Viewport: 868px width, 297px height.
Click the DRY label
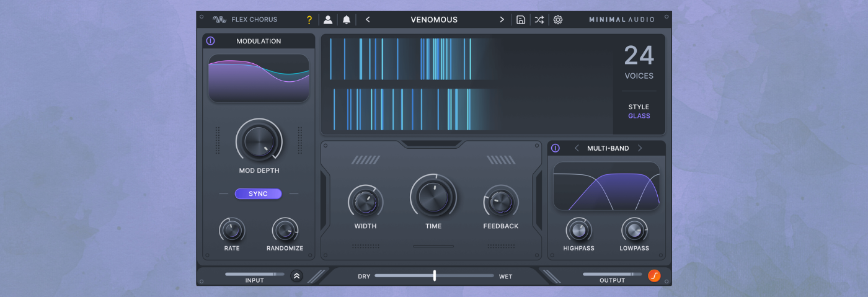[x=364, y=277]
